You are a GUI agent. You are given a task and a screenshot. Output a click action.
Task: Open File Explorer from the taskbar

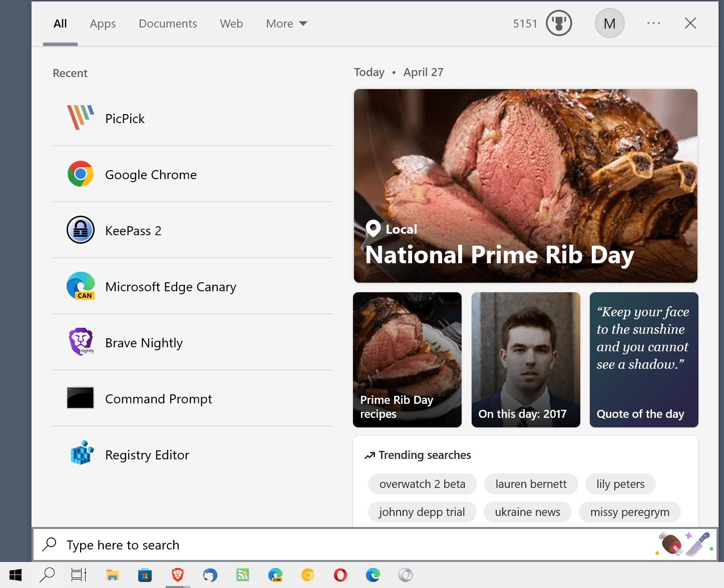112,575
